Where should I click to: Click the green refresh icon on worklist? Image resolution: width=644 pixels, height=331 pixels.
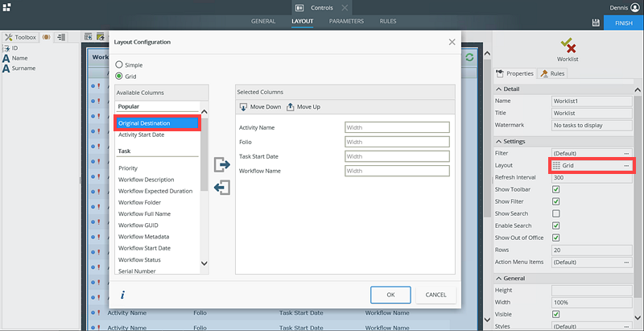coord(469,58)
